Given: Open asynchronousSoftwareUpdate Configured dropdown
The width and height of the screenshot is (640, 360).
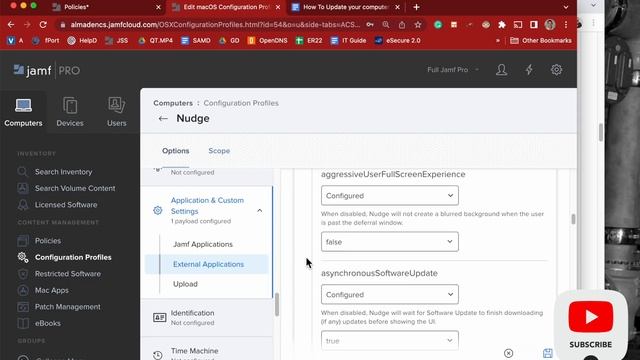Looking at the screenshot, I should tap(389, 294).
